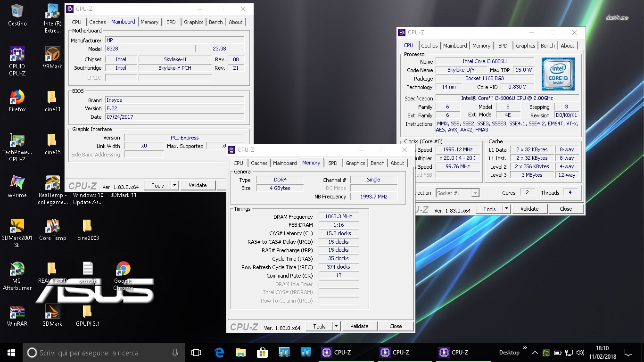Click Tools button in CPU window
Image resolution: width=644 pixels, height=362 pixels.
click(x=489, y=209)
